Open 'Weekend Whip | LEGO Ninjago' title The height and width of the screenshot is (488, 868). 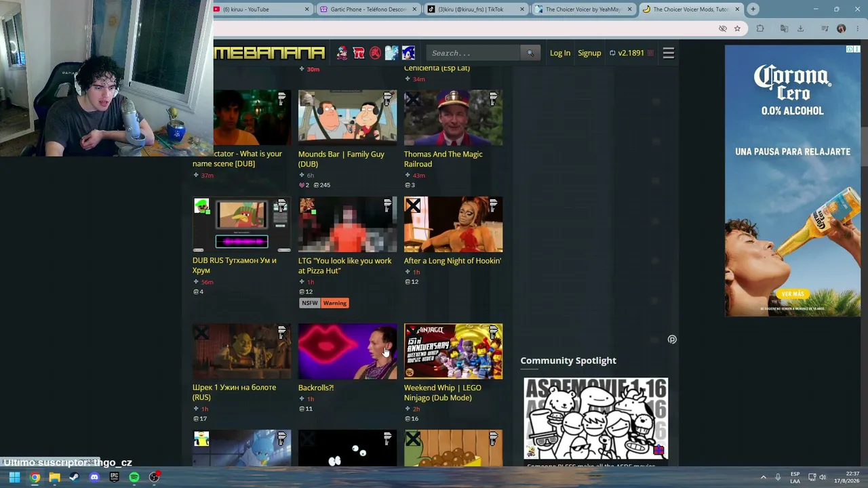tap(443, 393)
